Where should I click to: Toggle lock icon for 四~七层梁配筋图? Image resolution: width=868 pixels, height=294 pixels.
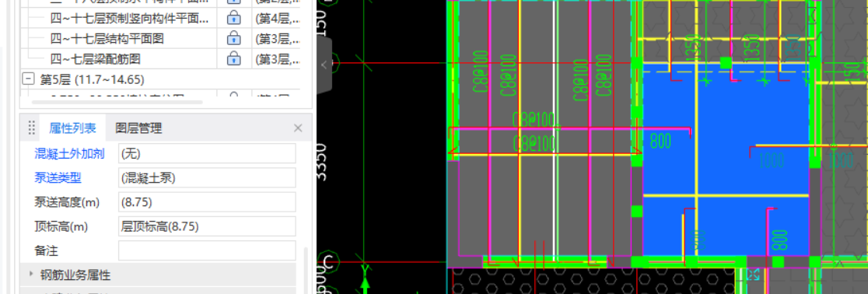click(234, 58)
